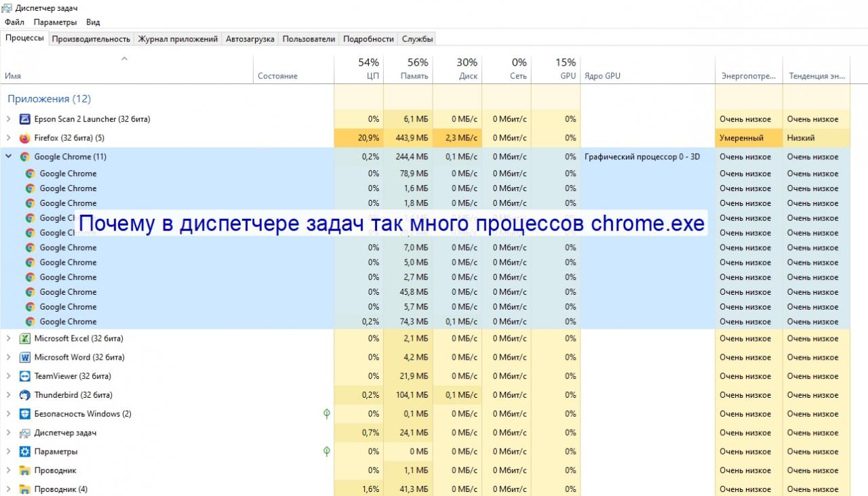Click the Приложения (12) section heading
868x496 pixels.
pos(49,99)
